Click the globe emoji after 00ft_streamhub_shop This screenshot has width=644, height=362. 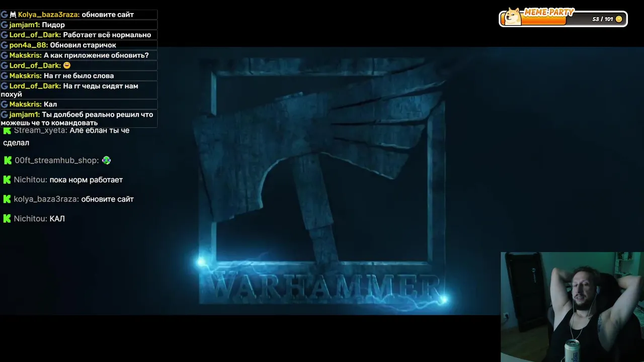click(x=106, y=160)
